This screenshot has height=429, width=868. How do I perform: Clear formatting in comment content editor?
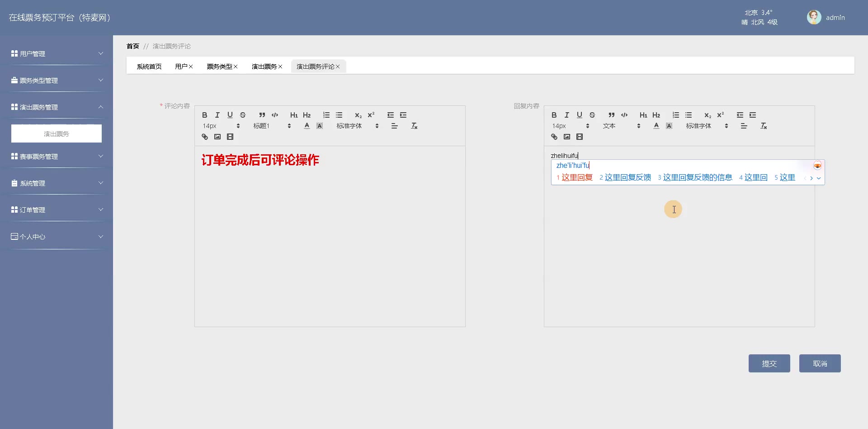(414, 126)
